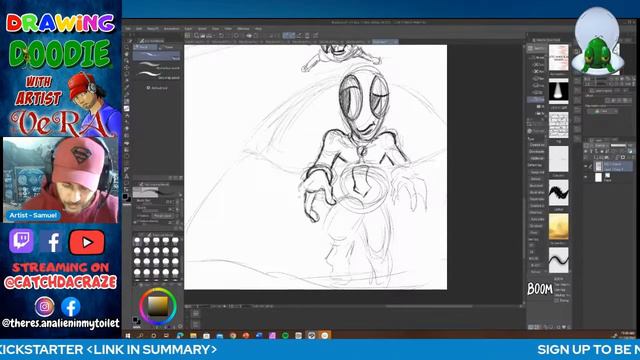This screenshot has width=640, height=360.
Task: Open the dense text pattern material thumbnail
Action: (558, 125)
